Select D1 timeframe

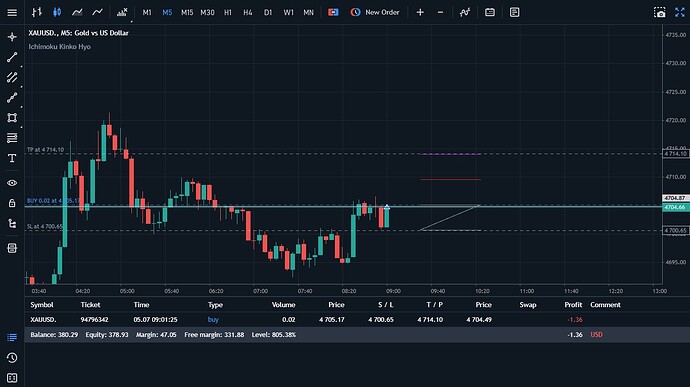[268, 12]
